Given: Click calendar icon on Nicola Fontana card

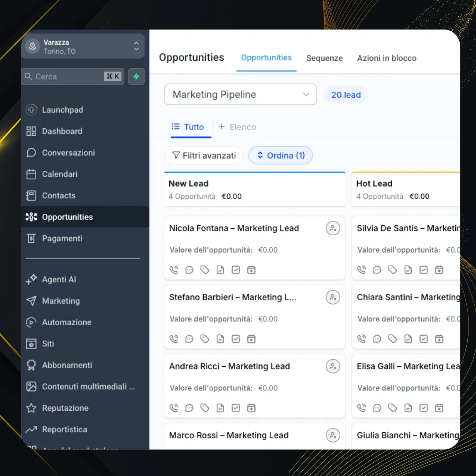Looking at the screenshot, I should (x=251, y=270).
